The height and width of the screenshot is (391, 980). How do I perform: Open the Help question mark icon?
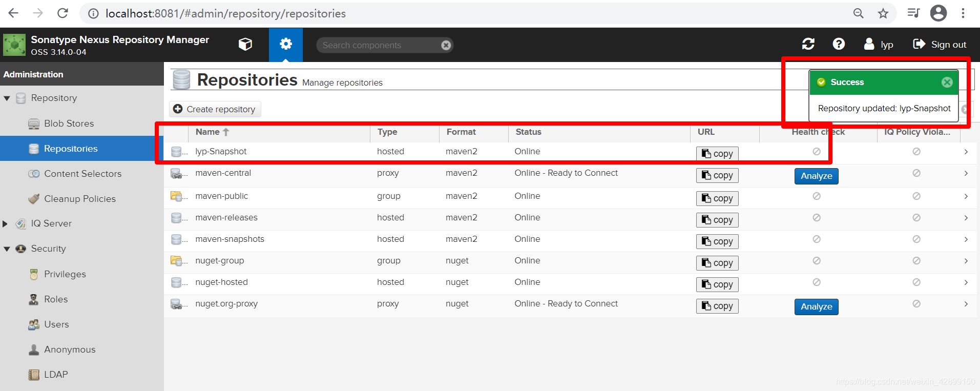(839, 44)
